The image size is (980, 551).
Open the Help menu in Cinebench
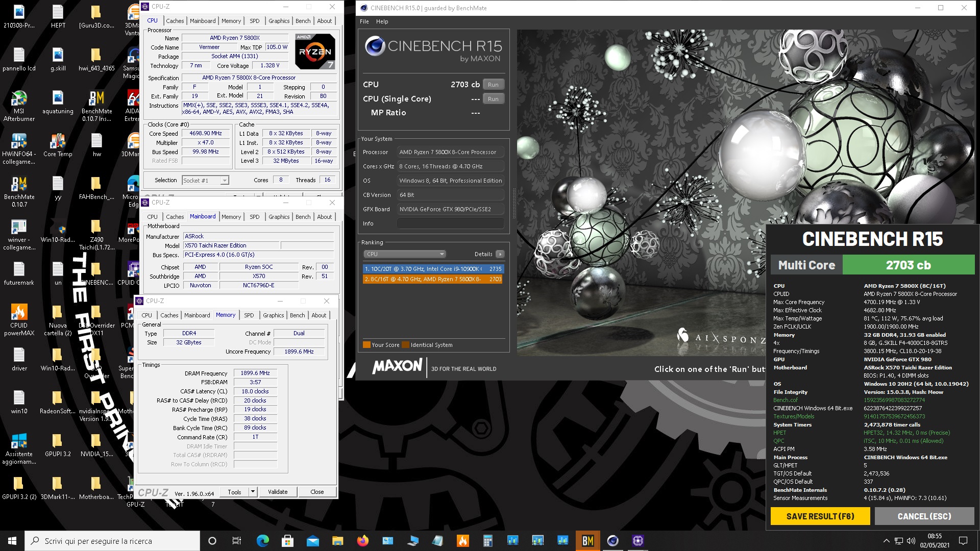click(382, 21)
